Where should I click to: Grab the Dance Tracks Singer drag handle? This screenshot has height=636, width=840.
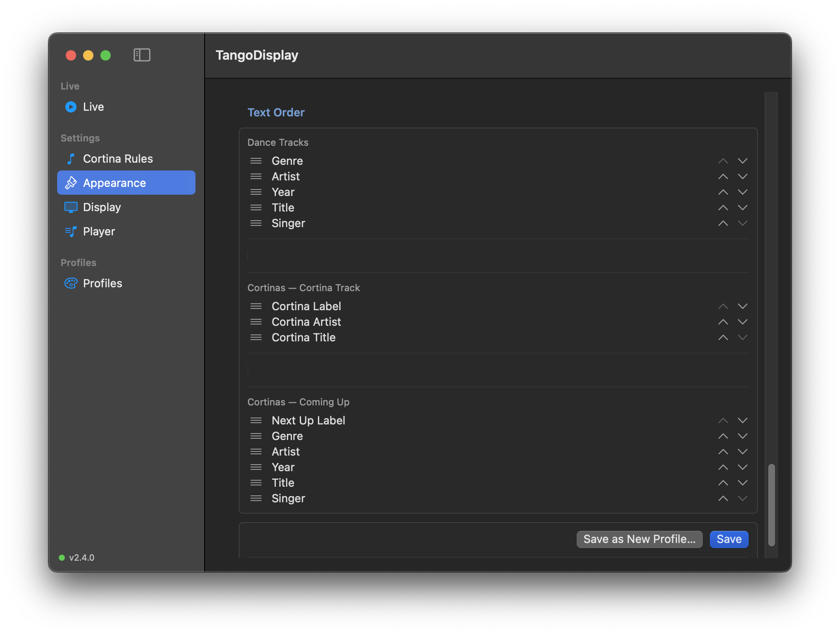point(256,223)
